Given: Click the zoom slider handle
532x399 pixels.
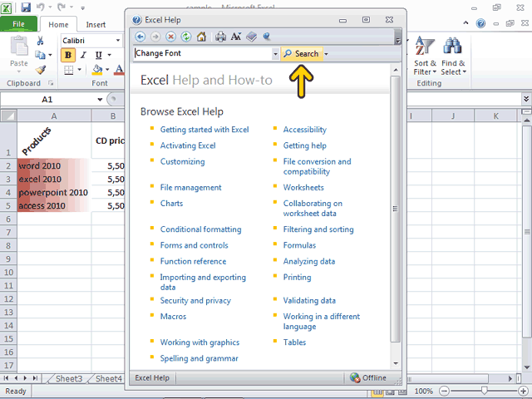Looking at the screenshot, I should coord(484,392).
